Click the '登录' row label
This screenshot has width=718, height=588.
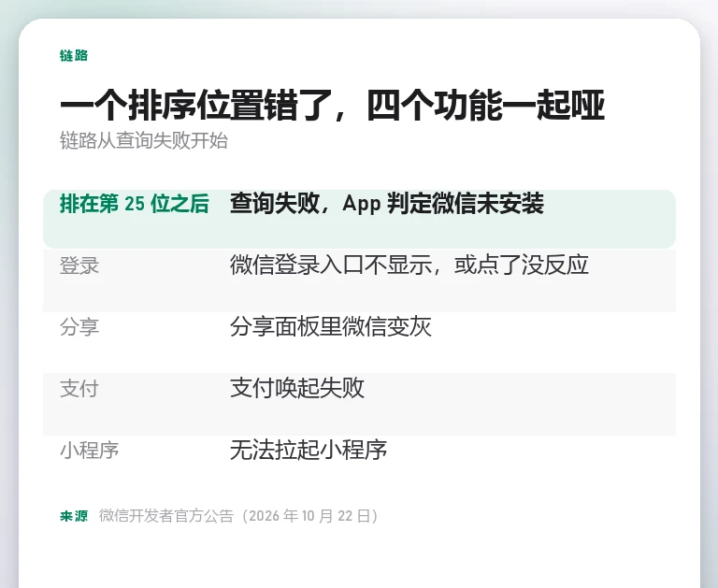(x=79, y=265)
